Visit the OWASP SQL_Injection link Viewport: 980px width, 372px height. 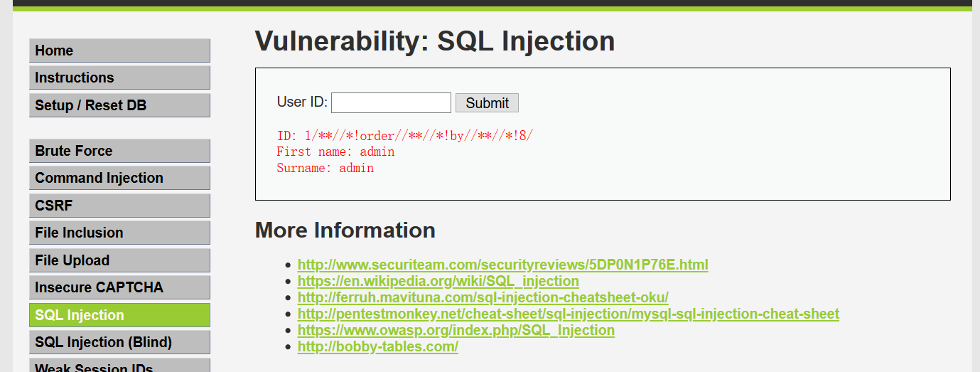(x=456, y=330)
